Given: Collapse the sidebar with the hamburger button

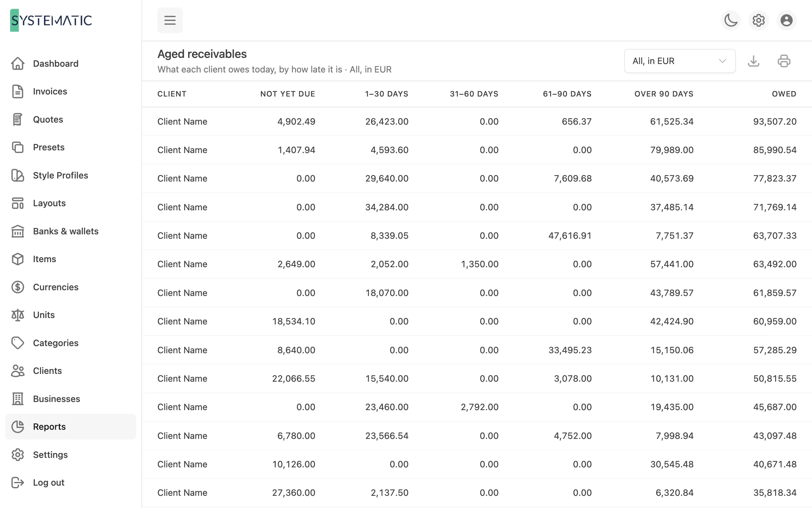Looking at the screenshot, I should [170, 20].
